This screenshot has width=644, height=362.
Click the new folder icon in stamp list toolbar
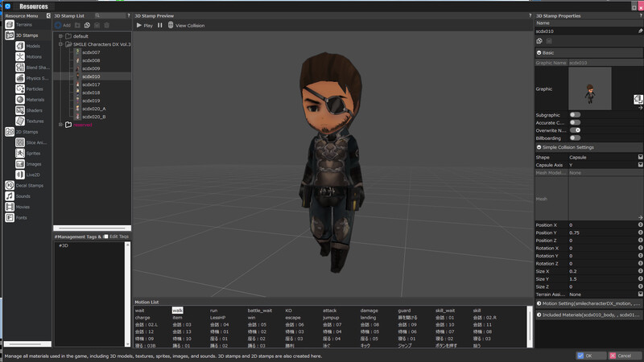point(77,25)
